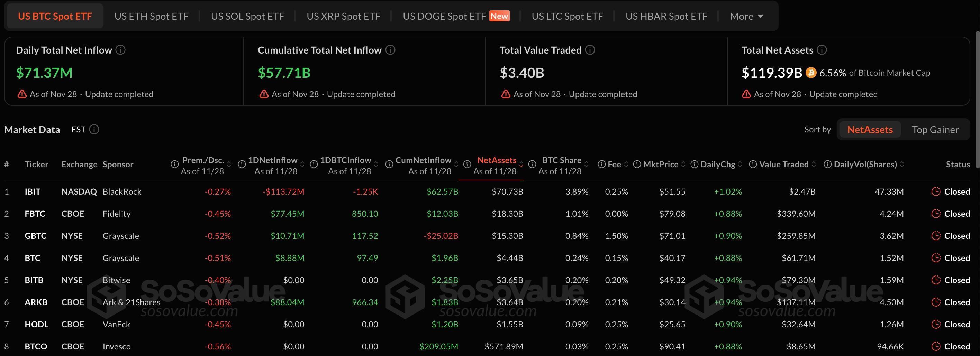Image resolution: width=980 pixels, height=356 pixels.
Task: Open the info icon beside EST timezone label
Action: click(94, 130)
